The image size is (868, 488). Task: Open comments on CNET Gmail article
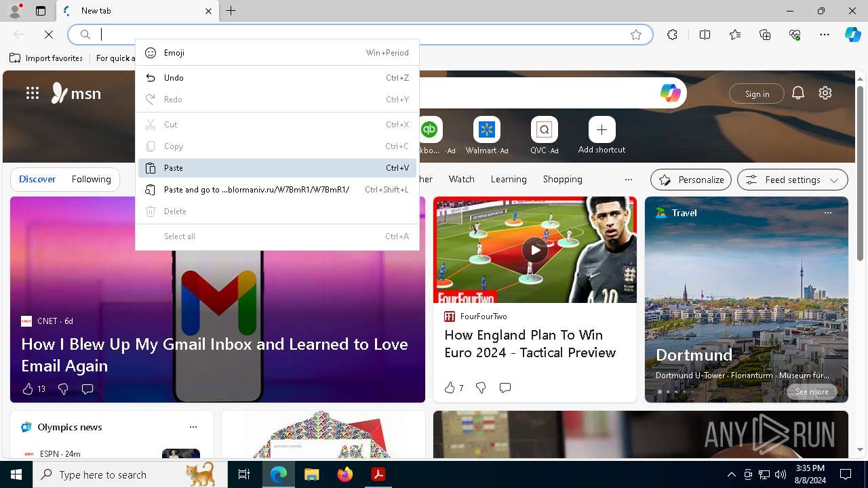87,389
